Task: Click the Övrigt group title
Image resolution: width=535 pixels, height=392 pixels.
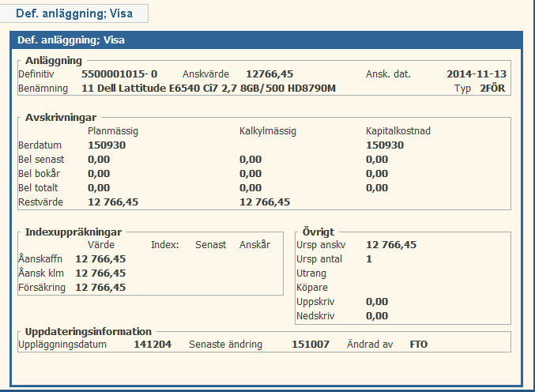Action: coord(318,232)
